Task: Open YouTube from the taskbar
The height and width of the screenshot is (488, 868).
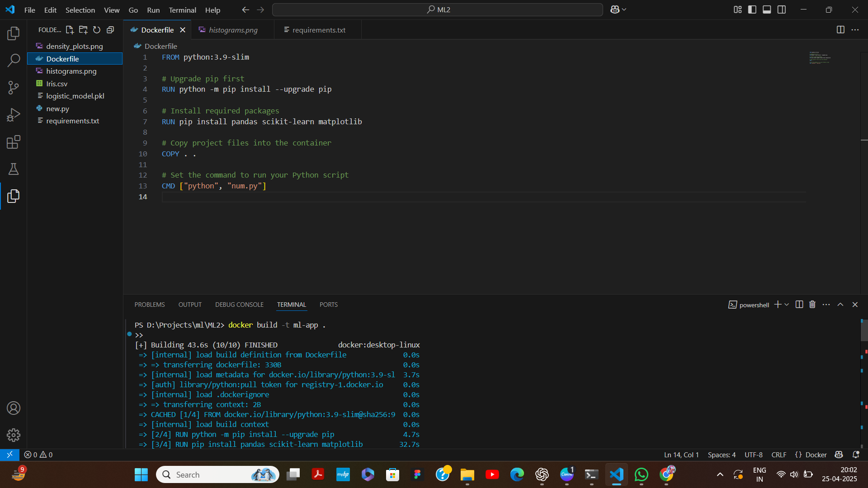Action: (x=492, y=474)
